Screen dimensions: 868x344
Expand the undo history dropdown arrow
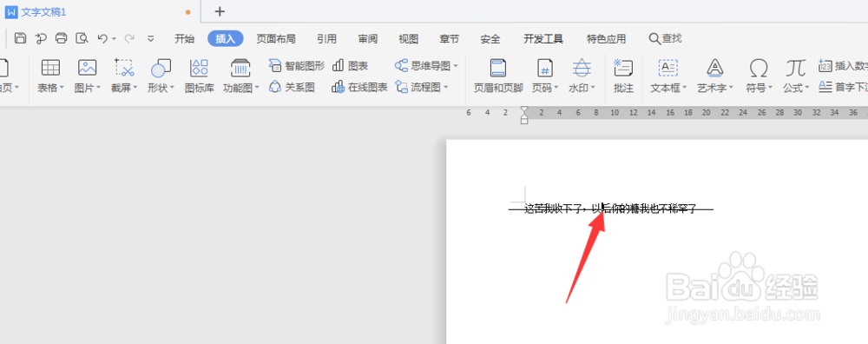click(114, 39)
